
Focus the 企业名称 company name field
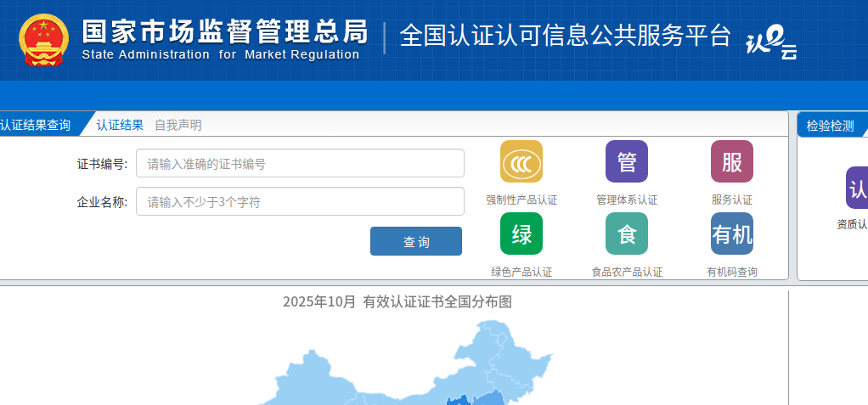(x=300, y=201)
